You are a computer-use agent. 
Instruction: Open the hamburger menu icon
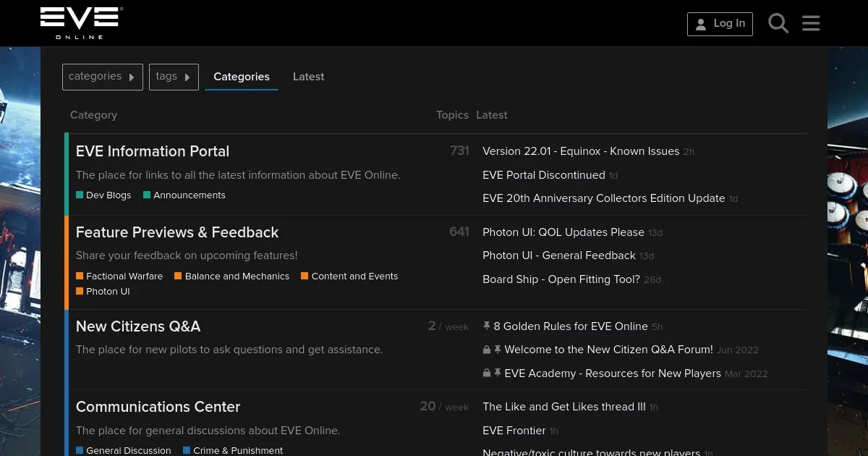point(811,23)
